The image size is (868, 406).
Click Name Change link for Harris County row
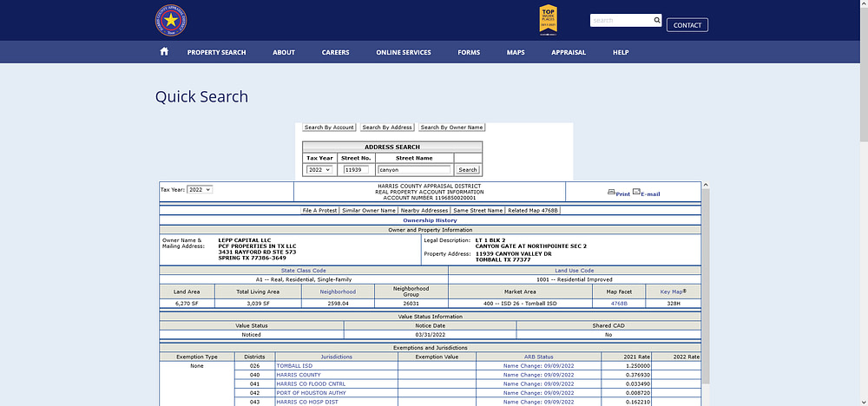click(539, 375)
